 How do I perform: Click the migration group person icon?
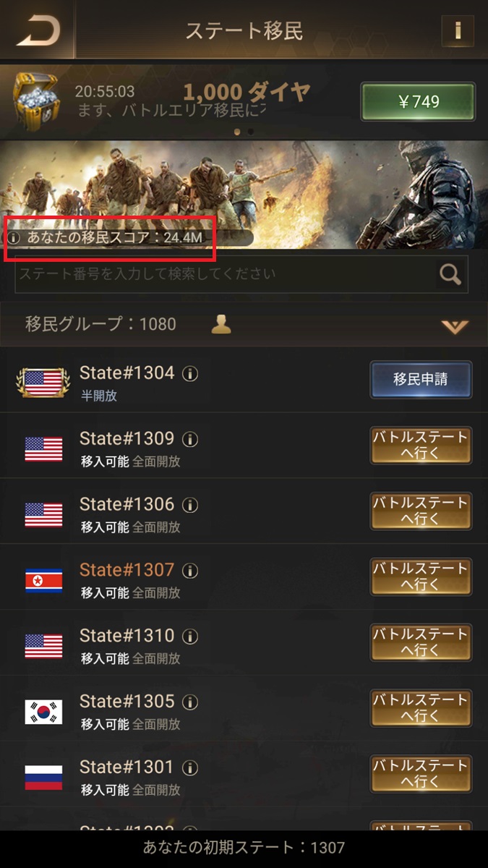tap(221, 325)
